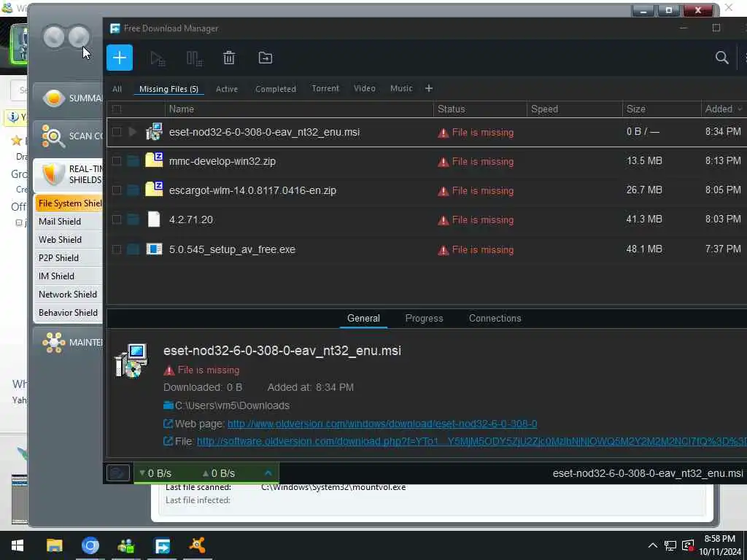Switch to the Torrent tab

pyautogui.click(x=325, y=88)
